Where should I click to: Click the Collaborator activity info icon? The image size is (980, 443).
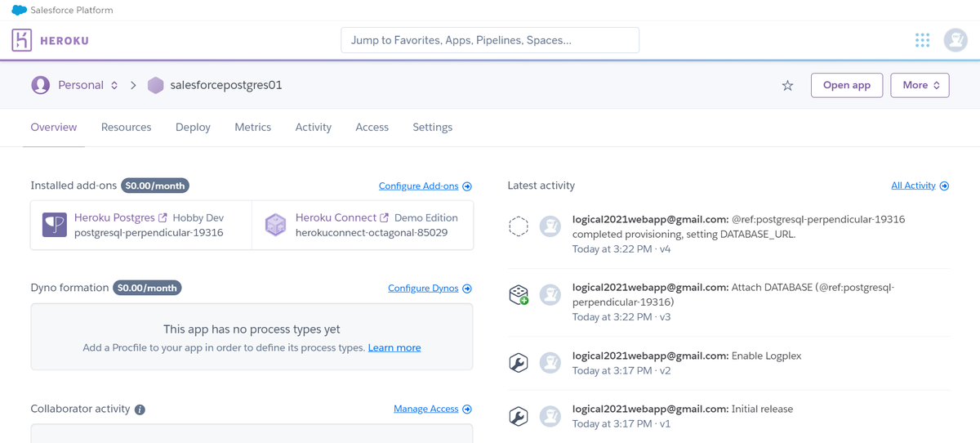140,409
